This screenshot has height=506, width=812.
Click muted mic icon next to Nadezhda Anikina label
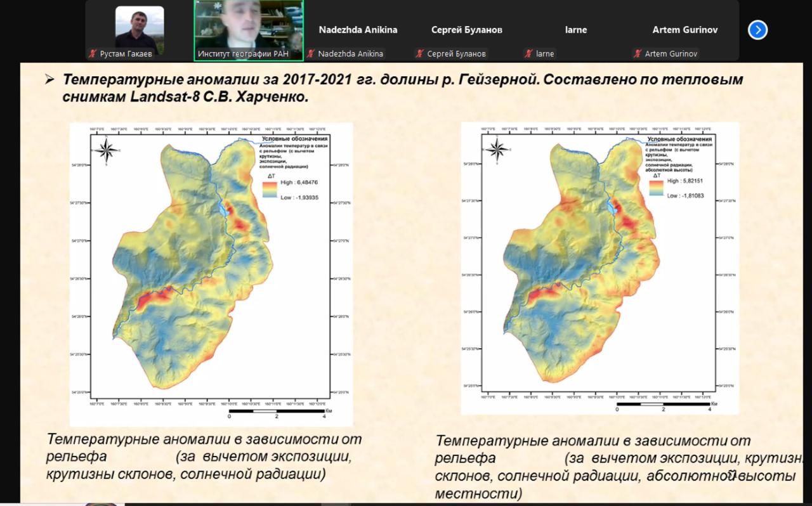pos(311,54)
